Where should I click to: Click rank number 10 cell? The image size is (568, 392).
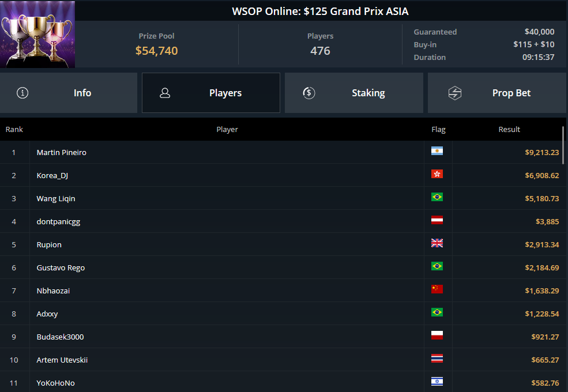point(14,360)
